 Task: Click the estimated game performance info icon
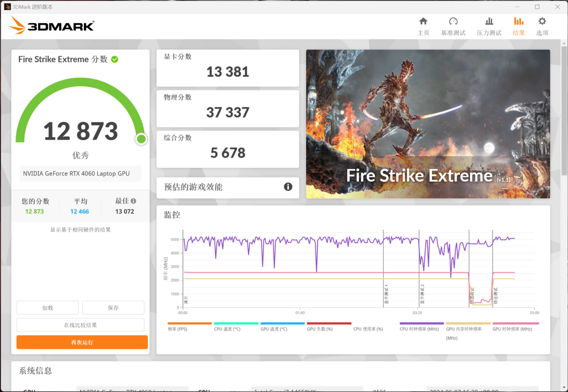coord(288,187)
